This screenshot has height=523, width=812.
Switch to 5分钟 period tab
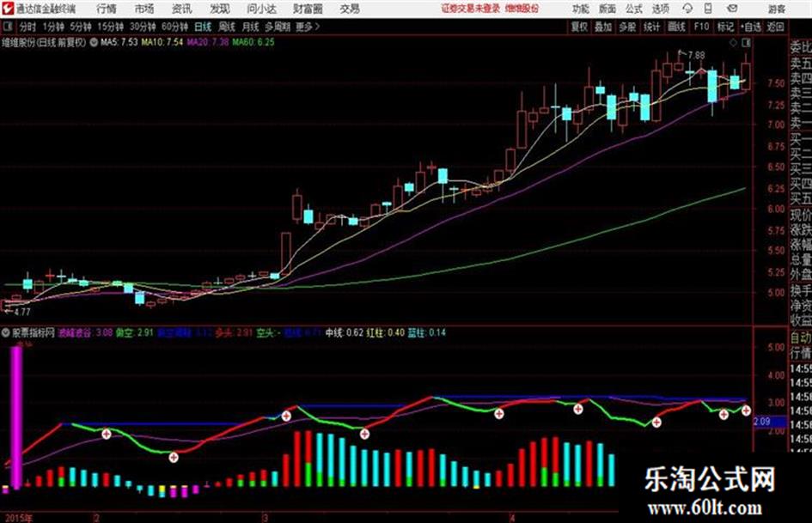click(x=81, y=27)
